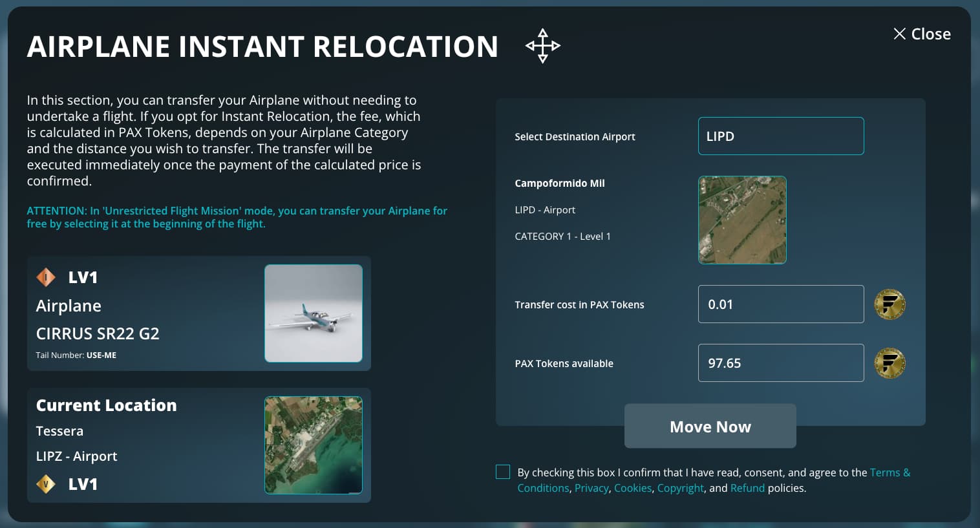Click PAX token coin beside transfer cost
Viewport: 980px width, 528px height.
pyautogui.click(x=889, y=304)
